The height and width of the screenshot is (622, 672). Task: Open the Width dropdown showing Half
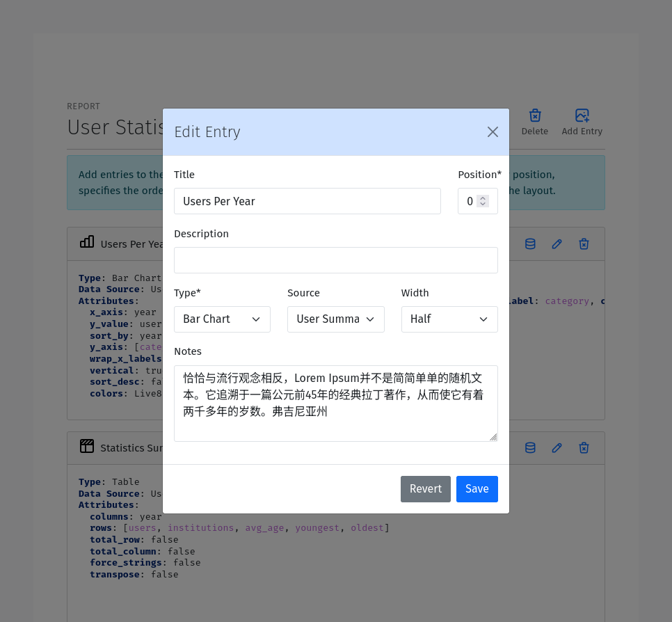[449, 319]
